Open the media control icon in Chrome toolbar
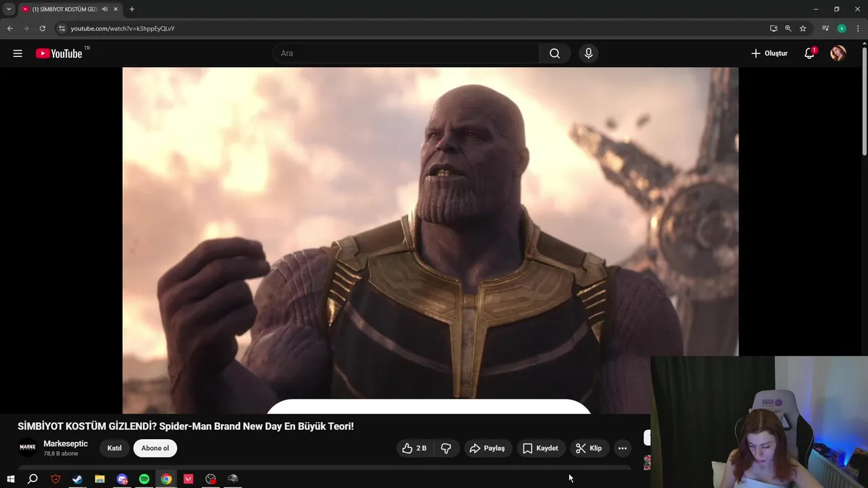Viewport: 868px width, 488px height. tap(825, 28)
